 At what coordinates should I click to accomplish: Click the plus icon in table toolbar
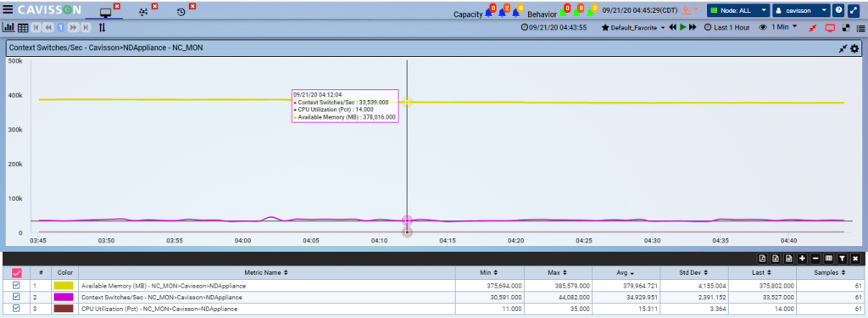(802, 259)
